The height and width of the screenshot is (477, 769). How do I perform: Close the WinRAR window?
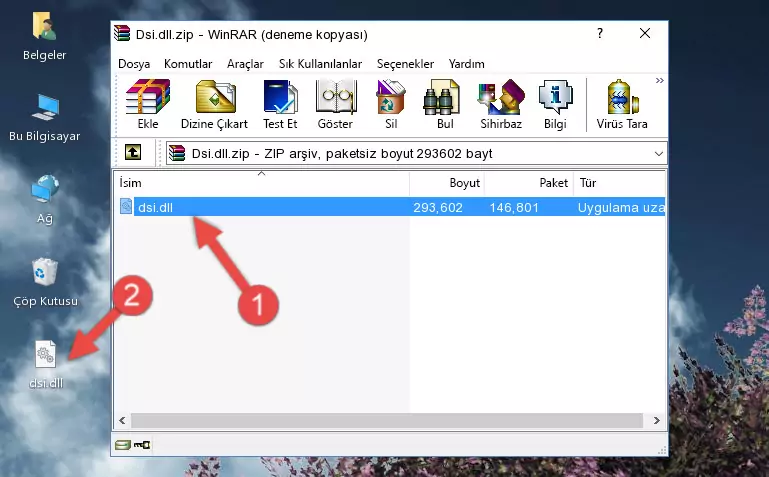(x=645, y=33)
